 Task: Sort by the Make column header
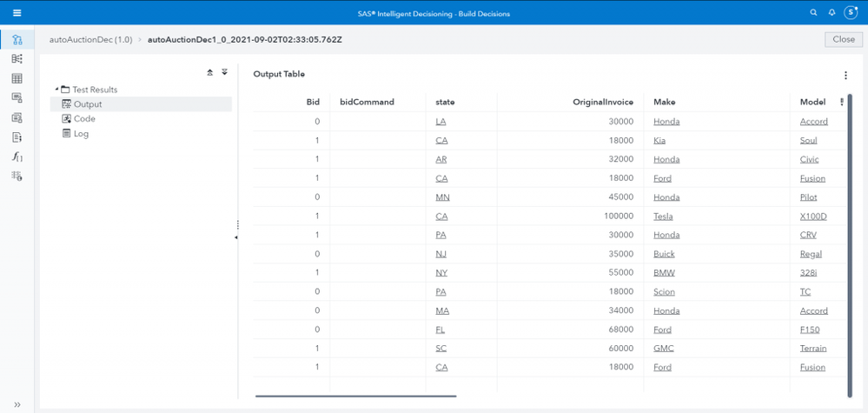tap(665, 102)
